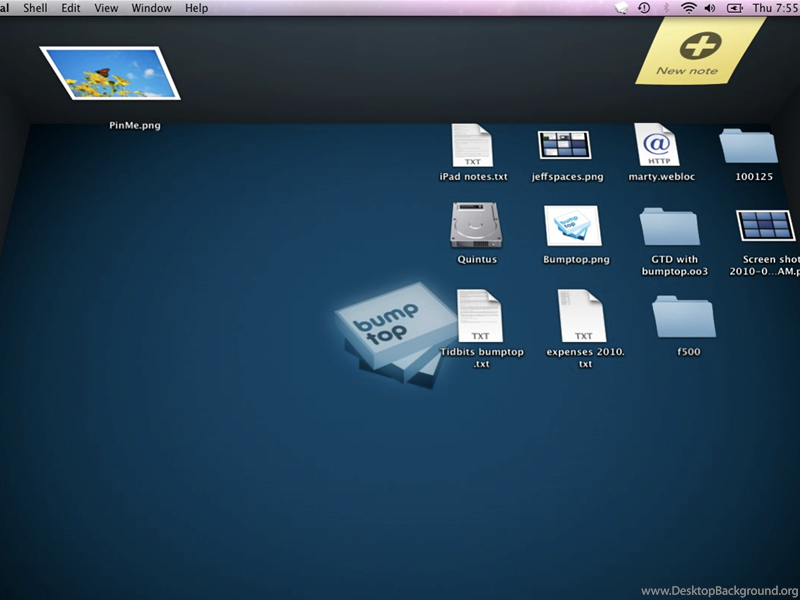Image resolution: width=800 pixels, height=600 pixels.
Task: Open the Time Machine status menu
Action: click(644, 8)
